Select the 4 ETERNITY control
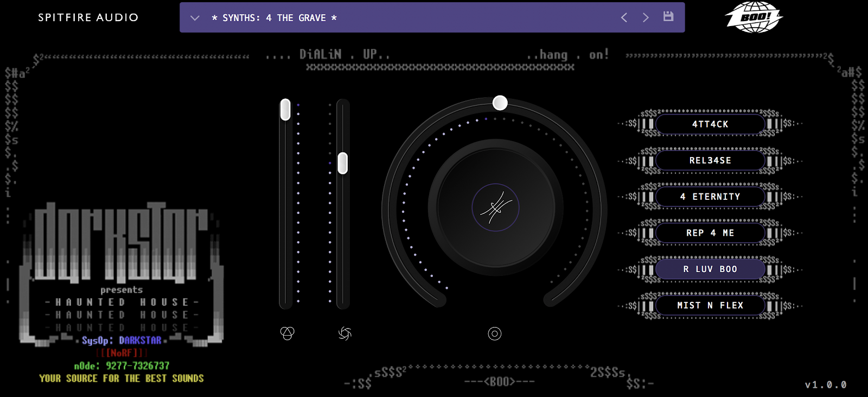868x397 pixels. (x=710, y=197)
